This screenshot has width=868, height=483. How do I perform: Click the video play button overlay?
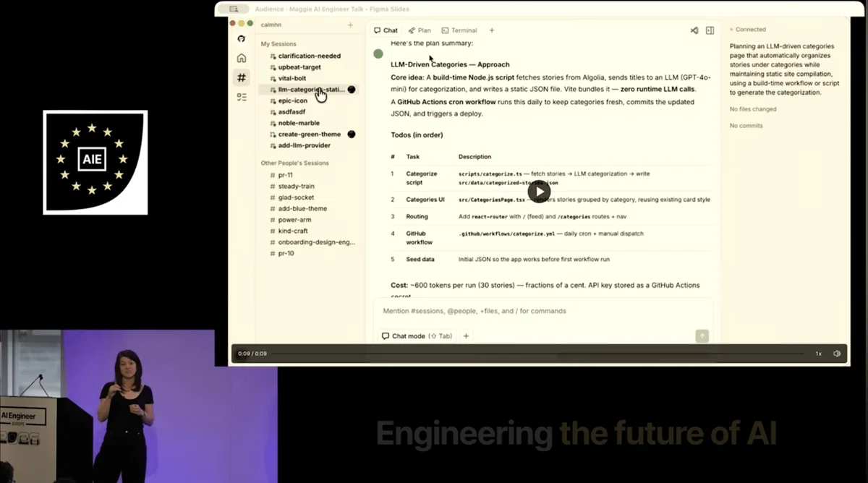(539, 192)
